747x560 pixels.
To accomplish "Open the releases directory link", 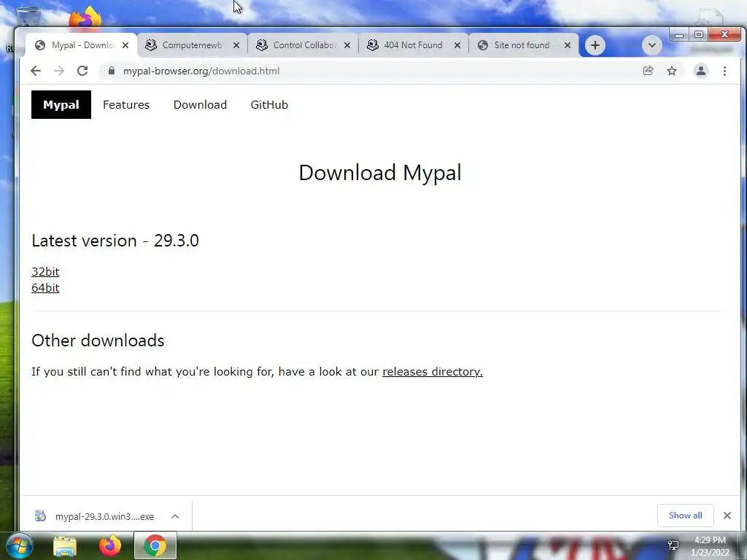I will click(433, 371).
